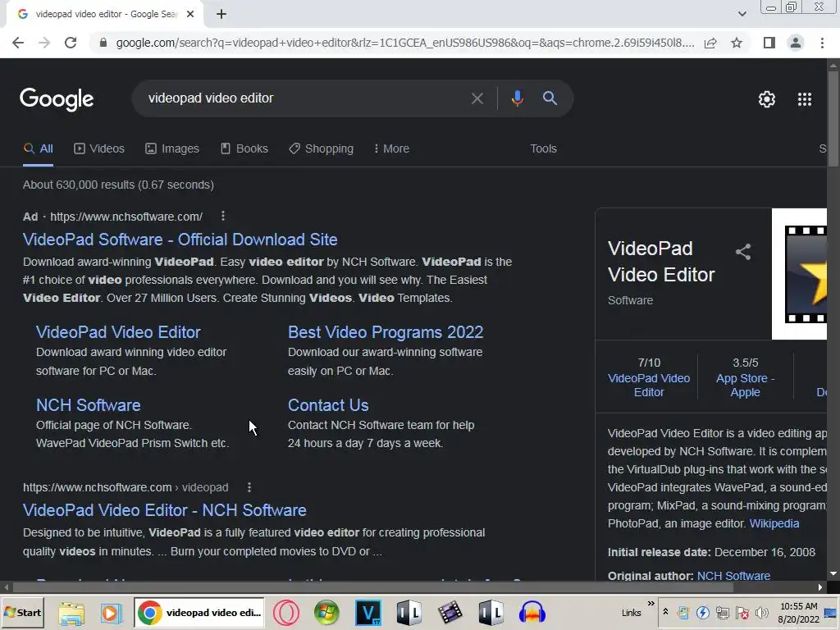Click the Windows flag orb taskbar icon
The width and height of the screenshot is (840, 630).
point(326,613)
